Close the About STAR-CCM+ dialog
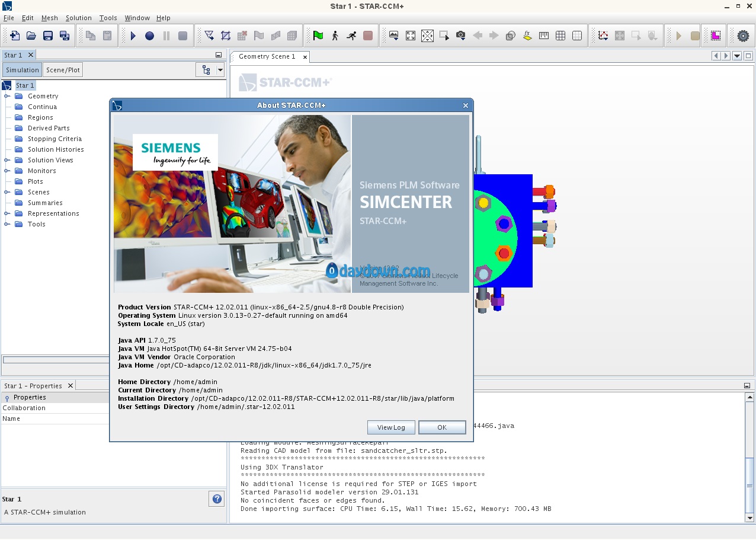756x540 pixels. click(x=466, y=106)
